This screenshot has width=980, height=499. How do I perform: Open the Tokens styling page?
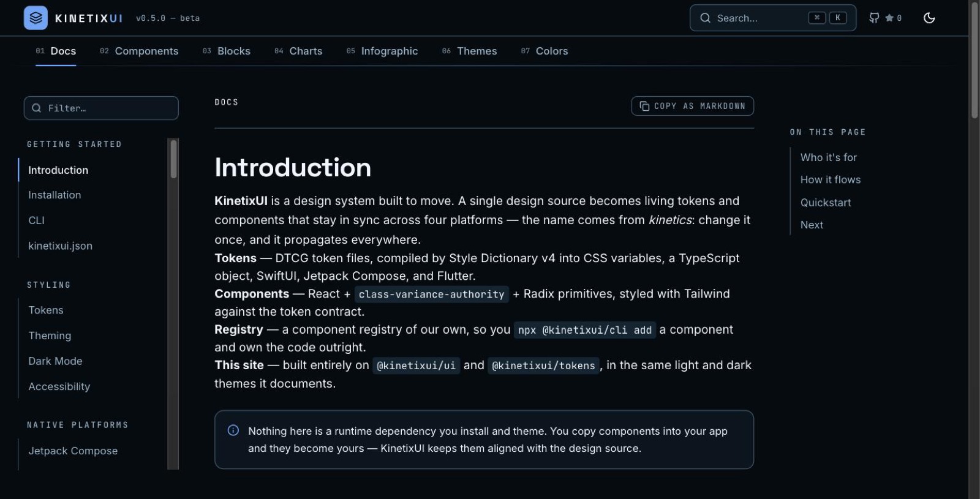pos(46,310)
